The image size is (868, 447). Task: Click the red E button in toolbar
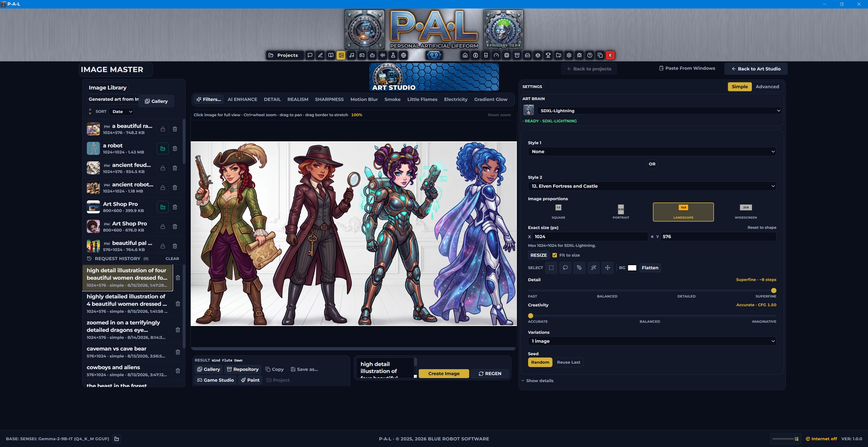pos(610,55)
